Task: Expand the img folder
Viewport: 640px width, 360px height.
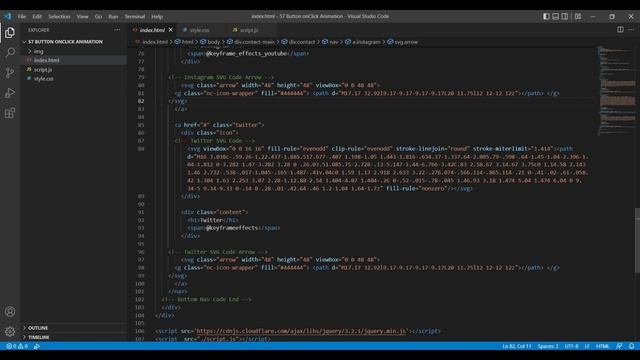Action: [39, 51]
